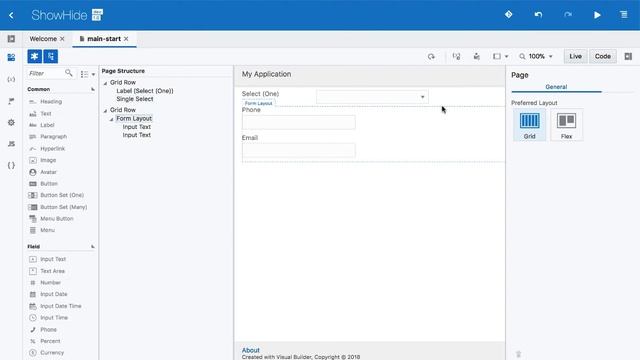
Task: Click the component Filter field
Action: pyautogui.click(x=46, y=73)
